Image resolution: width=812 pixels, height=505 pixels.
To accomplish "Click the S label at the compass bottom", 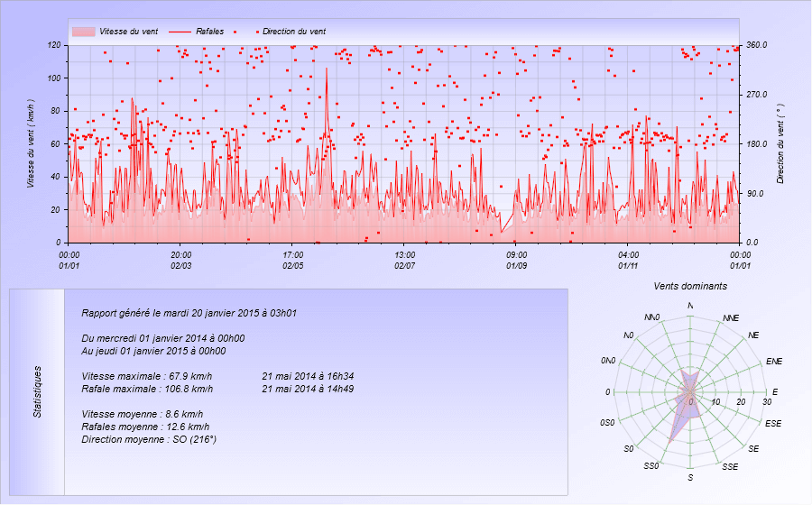I will coord(690,477).
